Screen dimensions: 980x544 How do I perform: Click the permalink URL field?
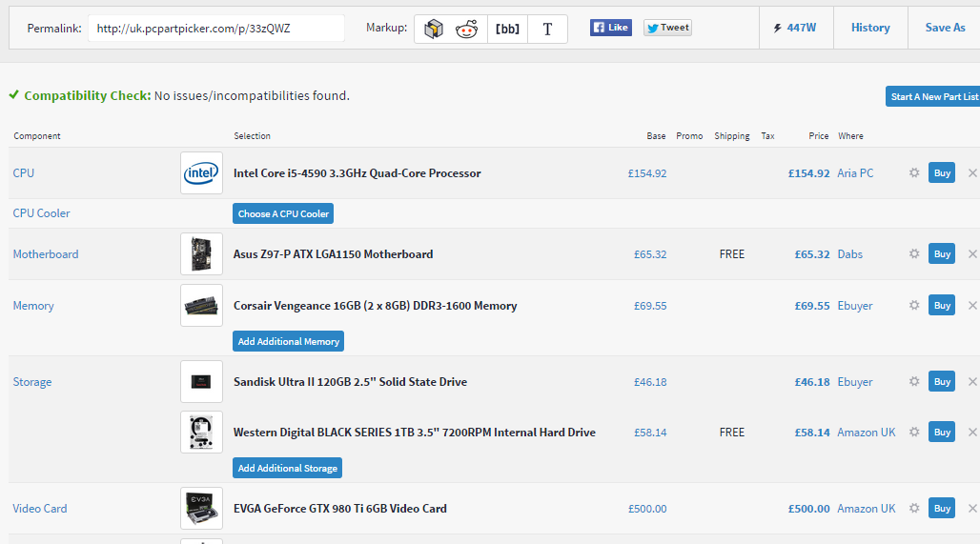(x=216, y=29)
